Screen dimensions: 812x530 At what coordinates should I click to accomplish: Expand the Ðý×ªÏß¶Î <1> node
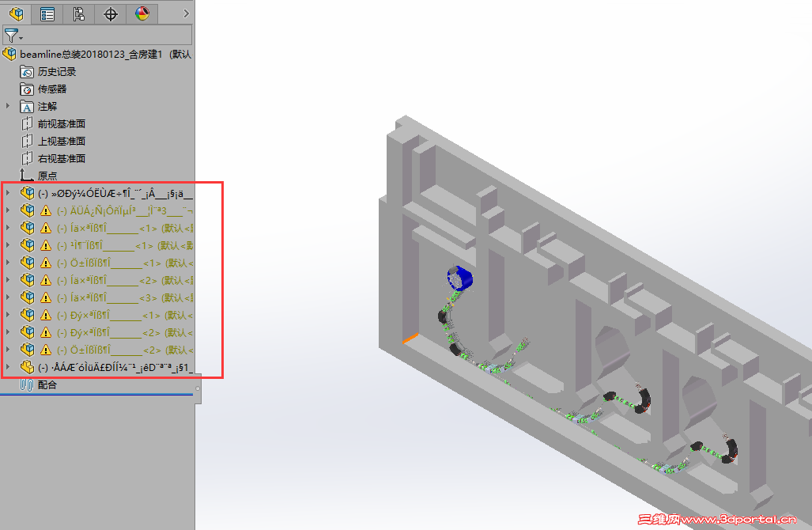(8, 315)
